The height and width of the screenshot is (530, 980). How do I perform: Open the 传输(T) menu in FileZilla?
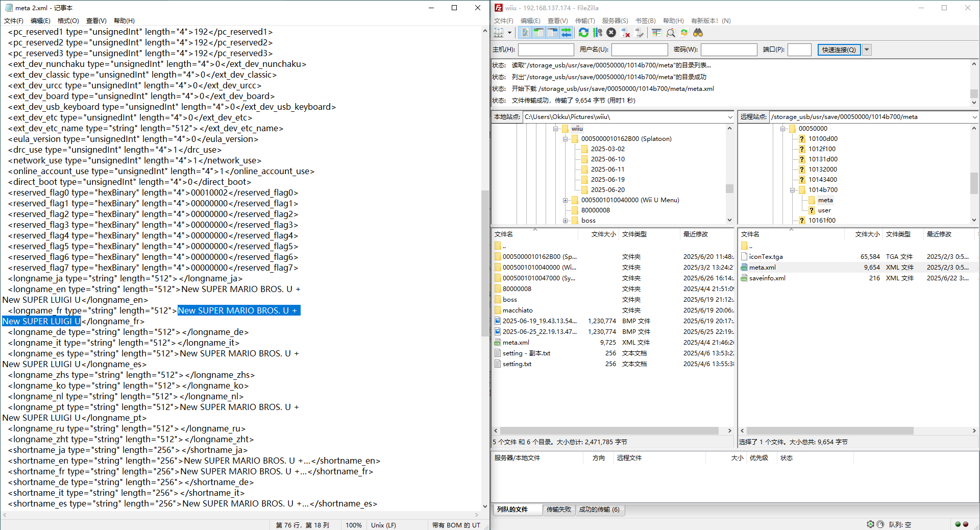pos(585,21)
